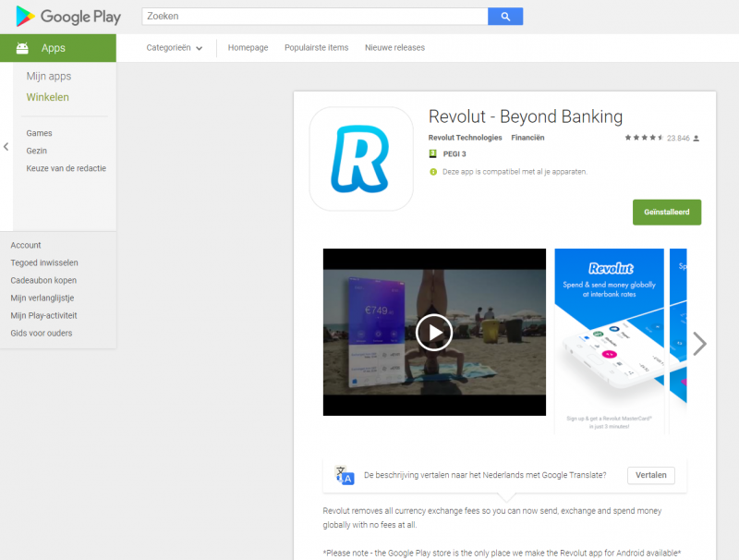Click the Revolut - Beyond Banking title

(526, 116)
